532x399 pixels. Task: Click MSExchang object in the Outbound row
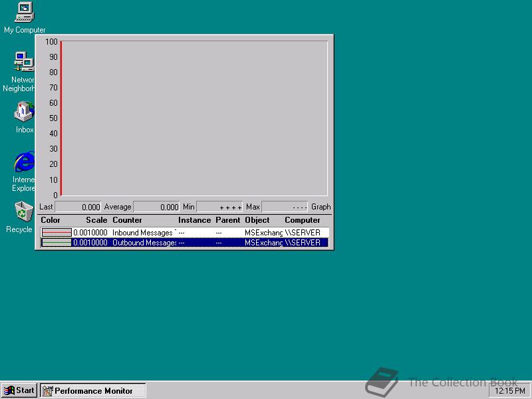tap(263, 243)
